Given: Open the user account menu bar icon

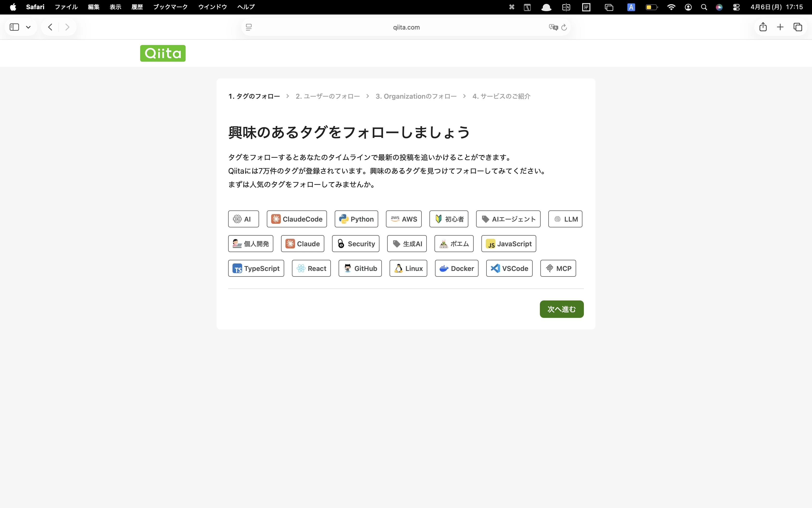Looking at the screenshot, I should click(688, 7).
